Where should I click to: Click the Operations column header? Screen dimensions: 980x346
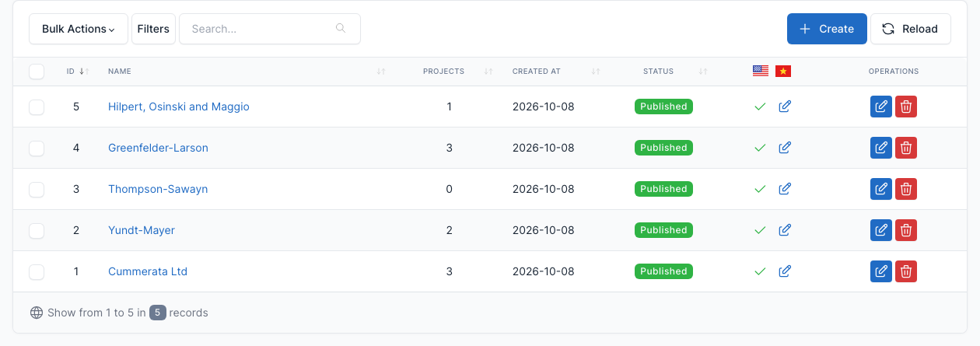tap(894, 72)
